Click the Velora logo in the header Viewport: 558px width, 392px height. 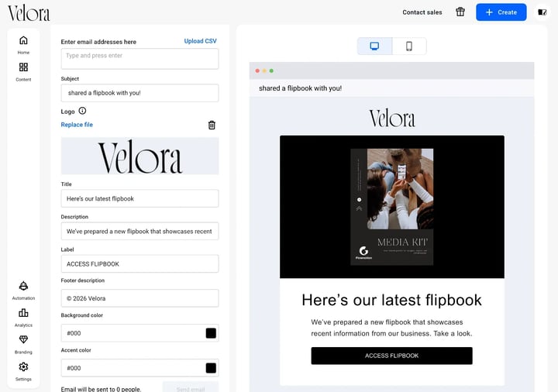29,13
